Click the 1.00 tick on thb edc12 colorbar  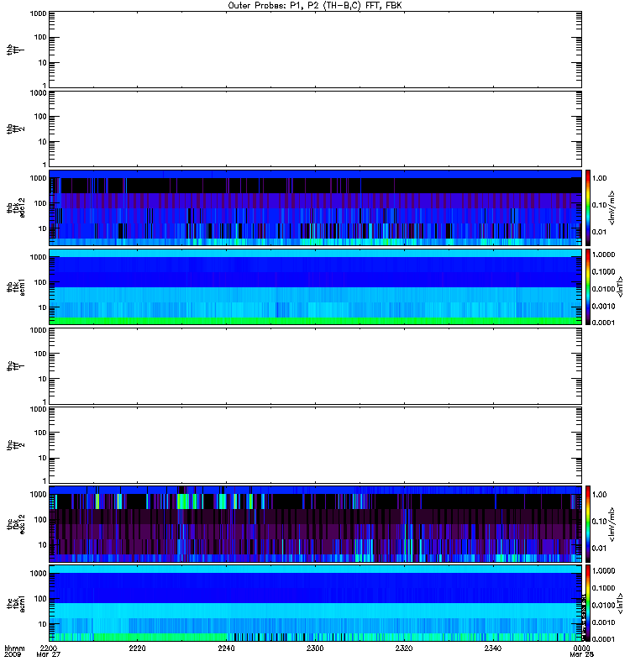click(x=599, y=178)
